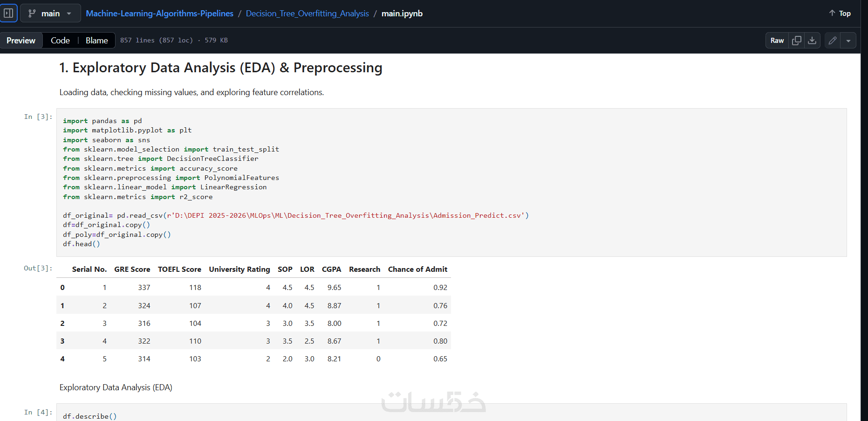Image resolution: width=868 pixels, height=421 pixels.
Task: Edit the file with the pencil icon
Action: pyautogui.click(x=833, y=41)
